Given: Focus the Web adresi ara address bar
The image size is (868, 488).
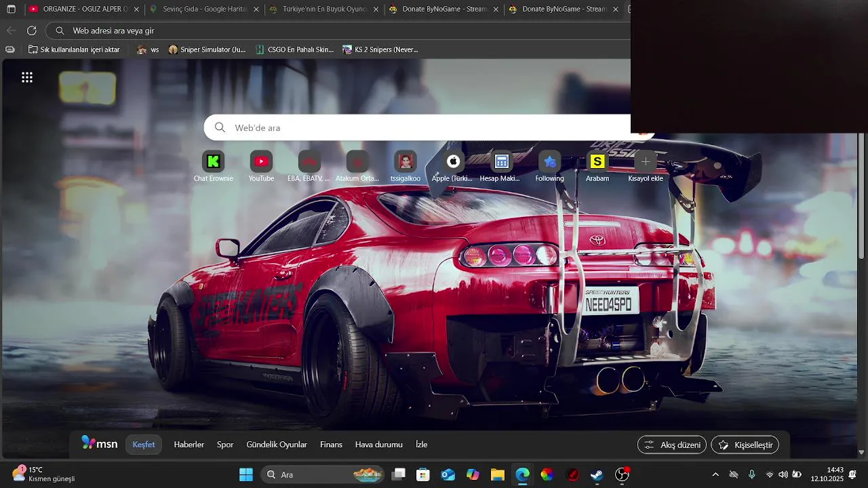Looking at the screenshot, I should [339, 30].
